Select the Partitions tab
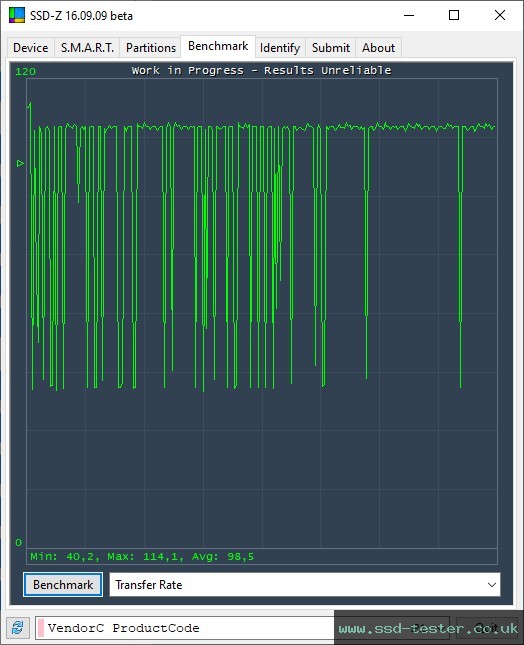 point(151,48)
